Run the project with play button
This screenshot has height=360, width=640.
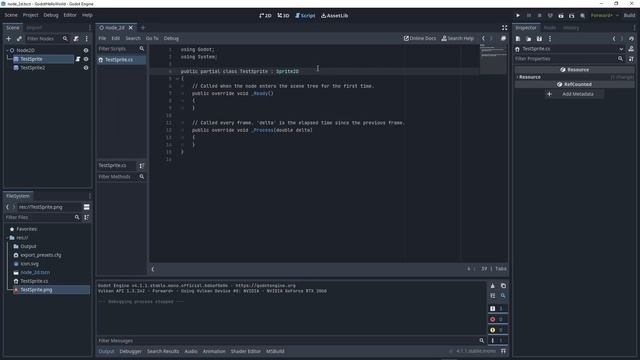[518, 16]
